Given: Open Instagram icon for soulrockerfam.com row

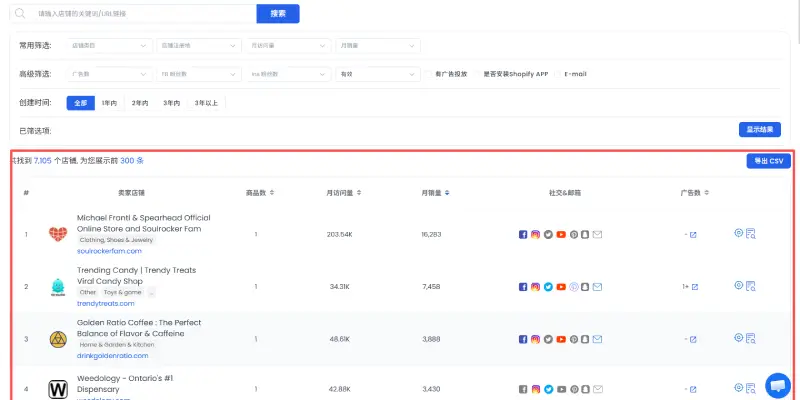Looking at the screenshot, I should pyautogui.click(x=535, y=235).
